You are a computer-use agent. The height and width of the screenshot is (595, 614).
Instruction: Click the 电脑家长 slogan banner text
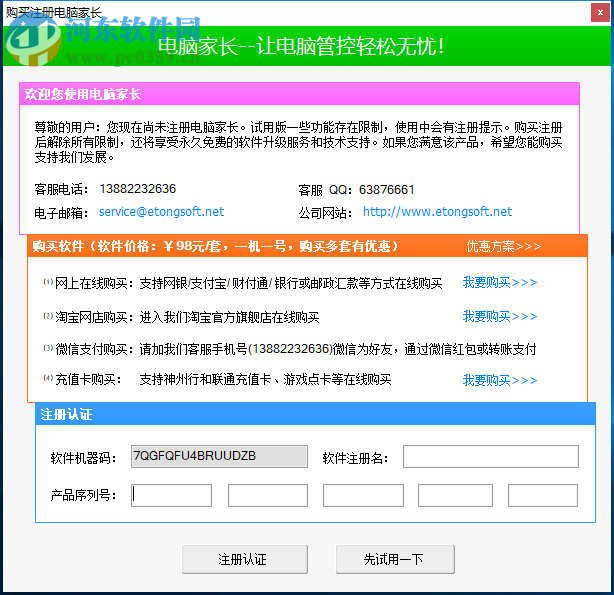point(301,46)
